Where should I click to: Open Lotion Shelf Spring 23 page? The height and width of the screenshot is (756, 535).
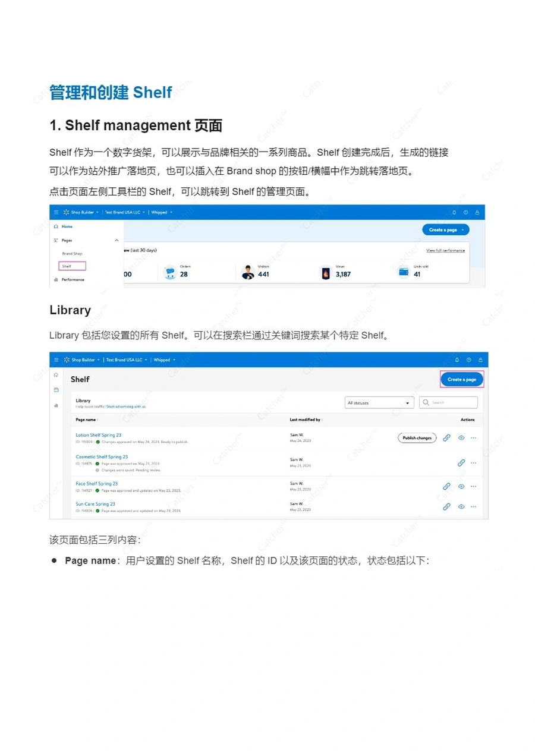(x=99, y=435)
